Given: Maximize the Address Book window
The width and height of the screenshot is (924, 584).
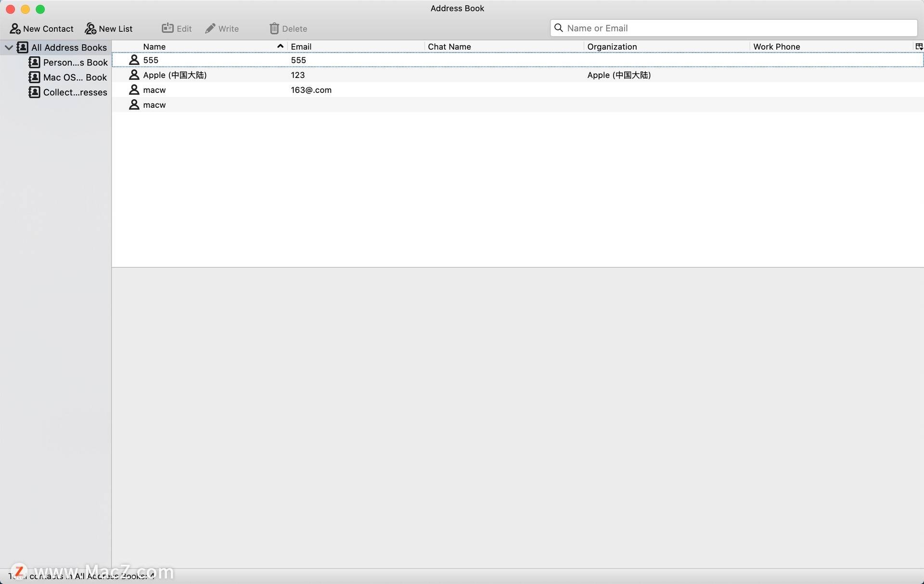Looking at the screenshot, I should click(x=40, y=9).
